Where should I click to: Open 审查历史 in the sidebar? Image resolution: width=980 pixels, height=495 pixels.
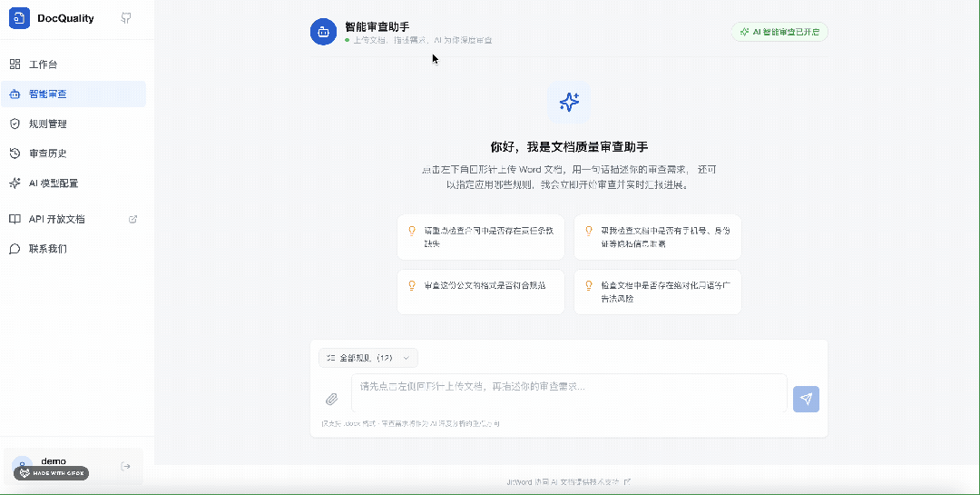73,153
